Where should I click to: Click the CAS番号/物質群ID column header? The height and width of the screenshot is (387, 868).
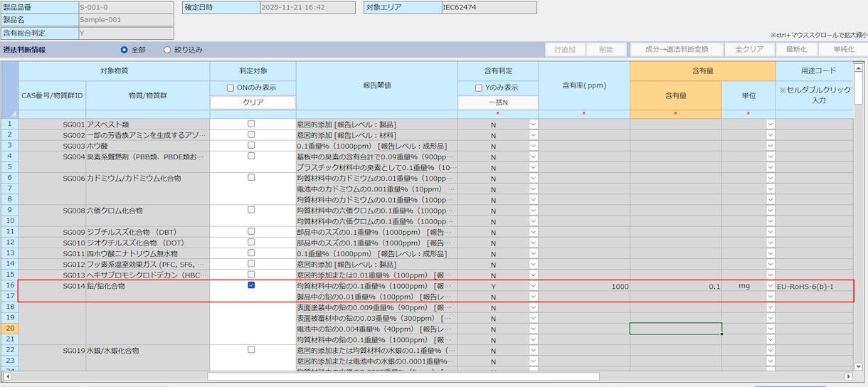coord(52,95)
